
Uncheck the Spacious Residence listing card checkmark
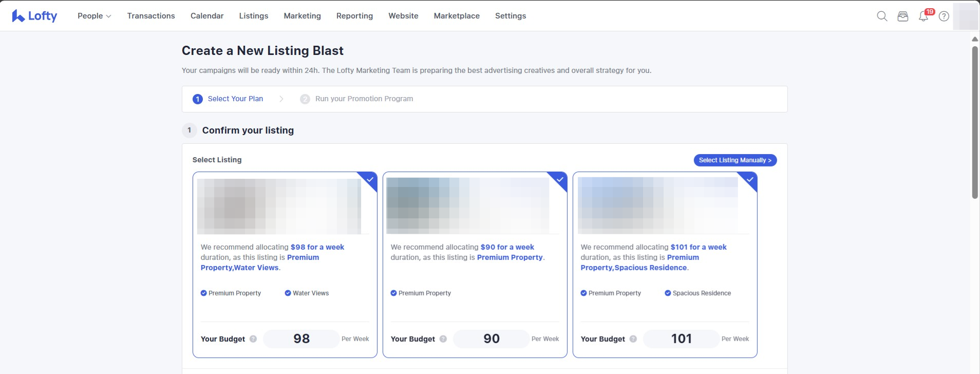[750, 180]
